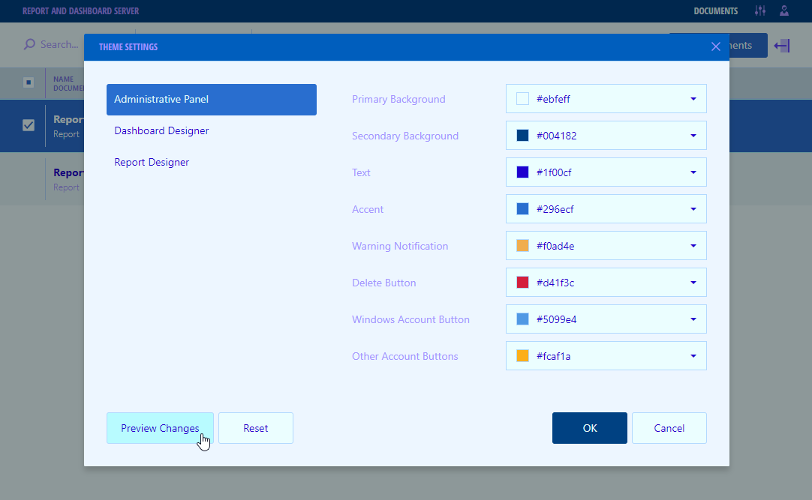
Task: Switch to the Report Designer section
Action: click(151, 162)
